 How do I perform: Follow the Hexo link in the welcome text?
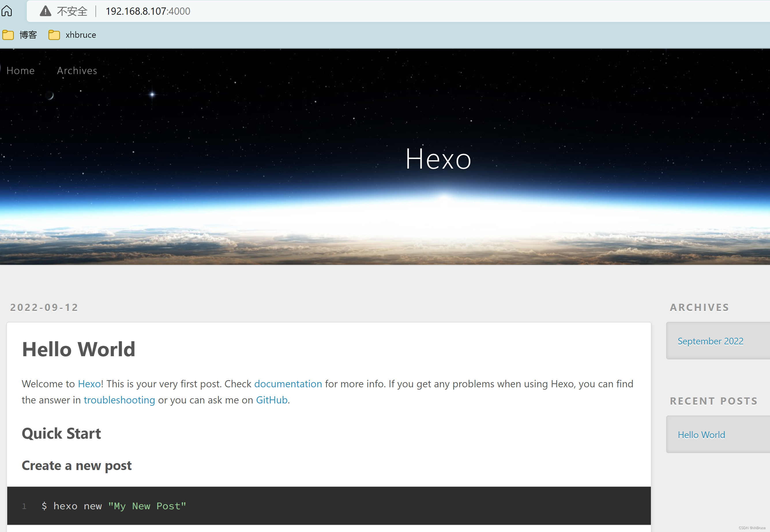(x=89, y=384)
